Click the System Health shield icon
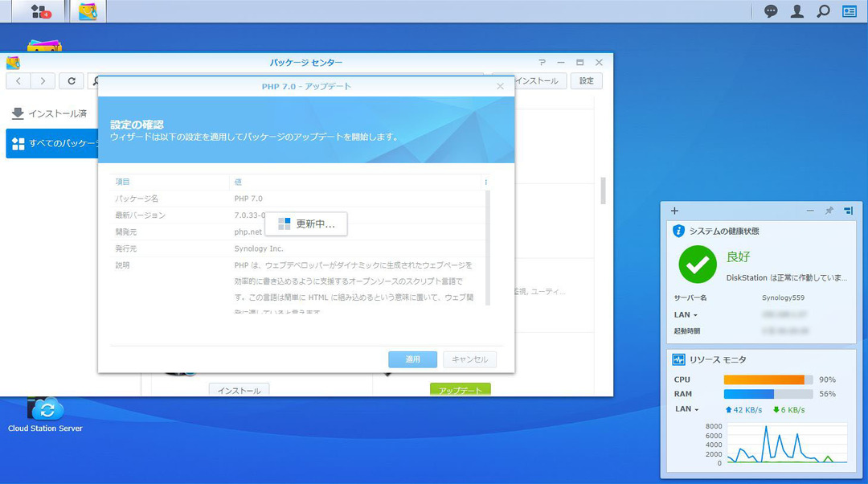This screenshot has width=868, height=484. tap(678, 231)
